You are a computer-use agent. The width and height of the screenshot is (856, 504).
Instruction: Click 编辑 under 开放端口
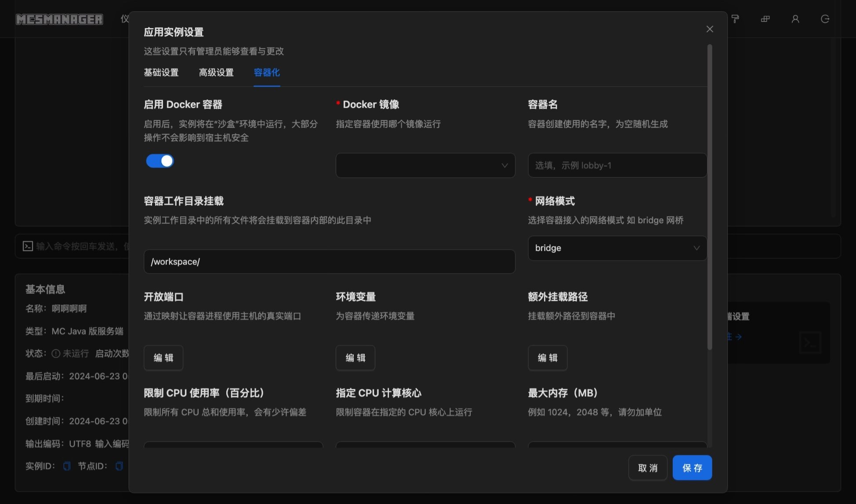(163, 358)
